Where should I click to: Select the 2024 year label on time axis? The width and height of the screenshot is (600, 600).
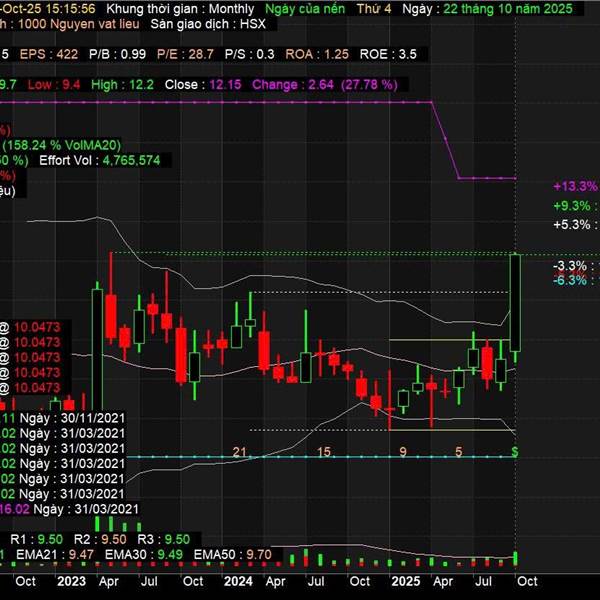[237, 580]
